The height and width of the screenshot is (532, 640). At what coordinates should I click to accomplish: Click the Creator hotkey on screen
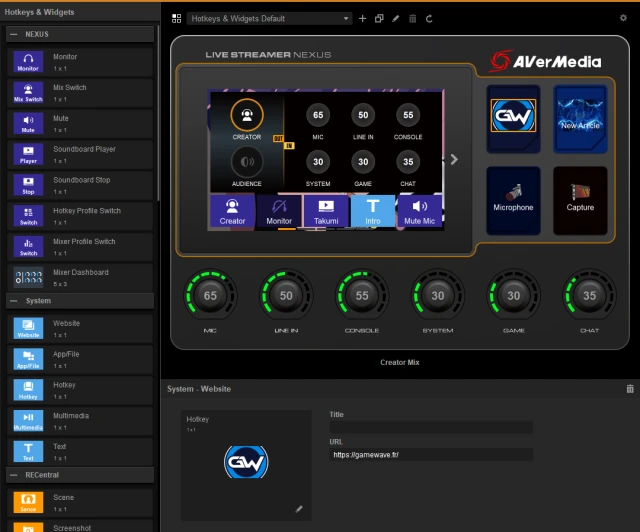[232, 211]
